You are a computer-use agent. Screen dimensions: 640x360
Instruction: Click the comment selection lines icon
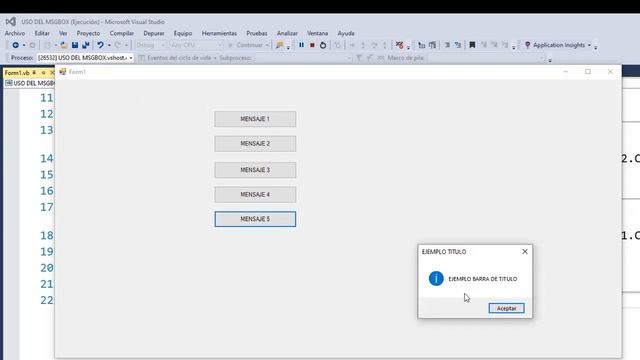click(x=447, y=45)
